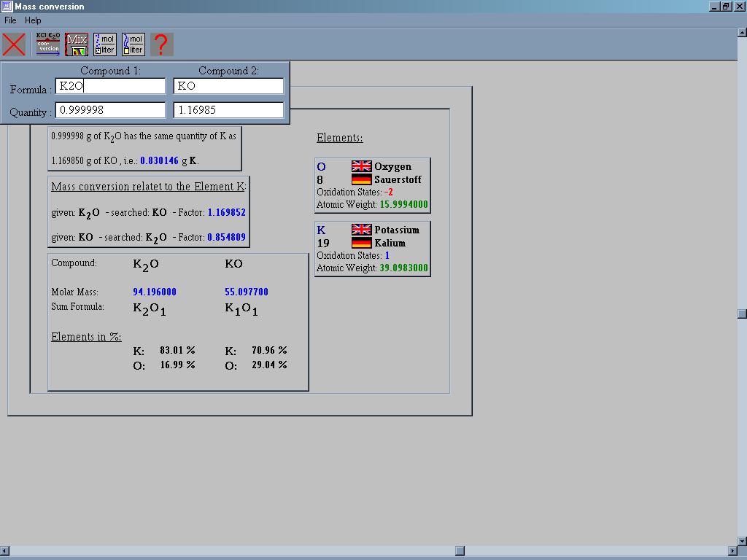Viewport: 747px width, 560px height.
Task: Click the Compound 1 quantity field
Action: [111, 110]
